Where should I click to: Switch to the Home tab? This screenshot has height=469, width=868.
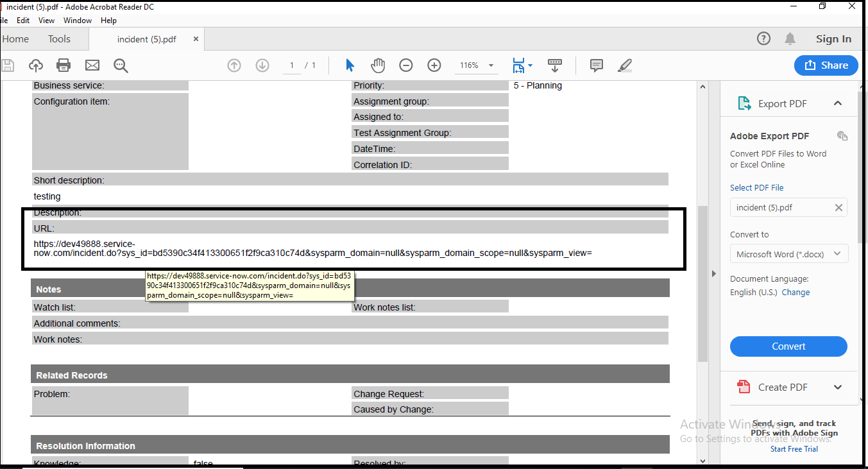coord(15,39)
